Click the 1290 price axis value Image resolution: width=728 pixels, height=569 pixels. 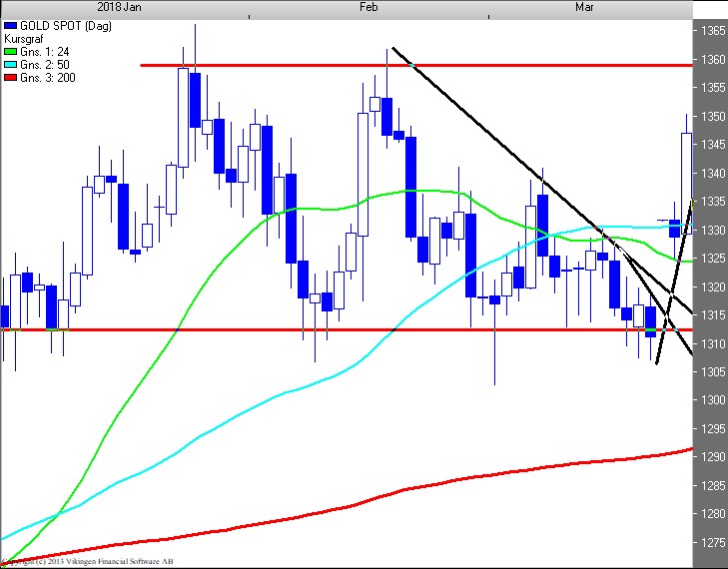(713, 457)
